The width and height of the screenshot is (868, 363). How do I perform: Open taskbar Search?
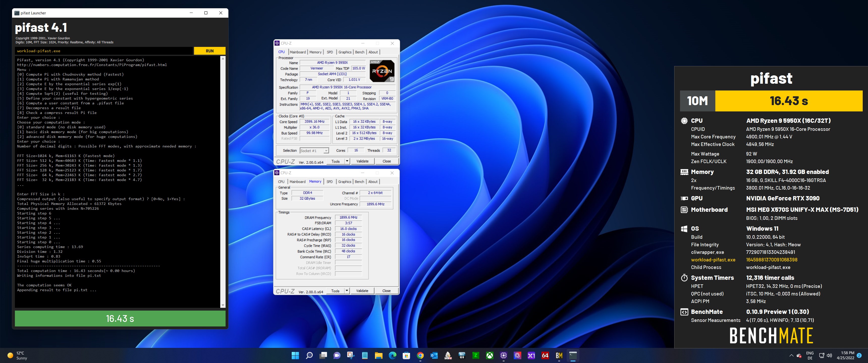[309, 355]
